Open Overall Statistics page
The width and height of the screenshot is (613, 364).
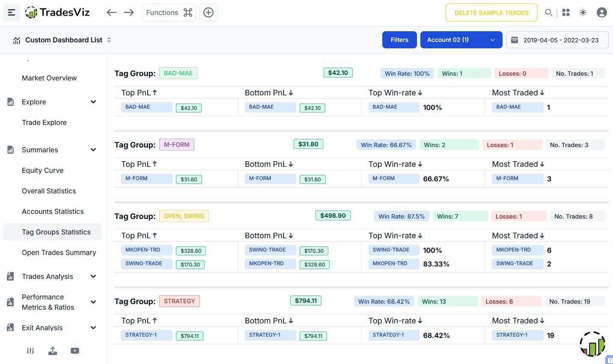(49, 191)
